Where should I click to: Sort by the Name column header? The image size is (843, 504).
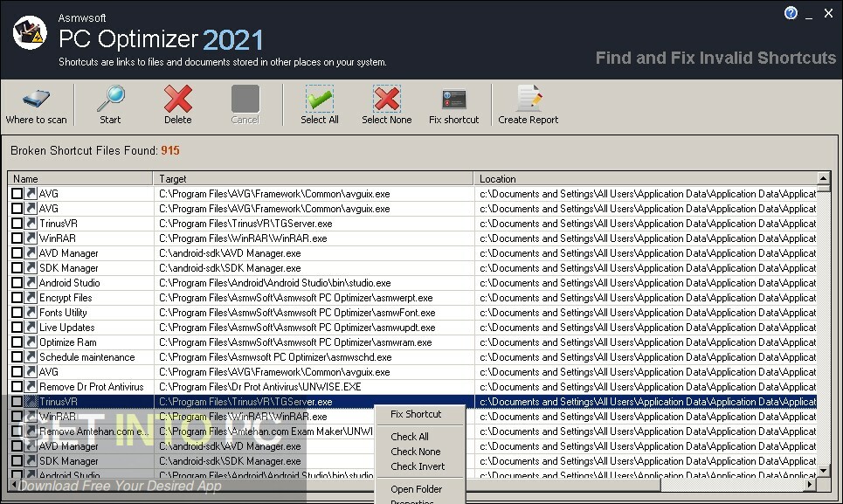click(x=80, y=178)
